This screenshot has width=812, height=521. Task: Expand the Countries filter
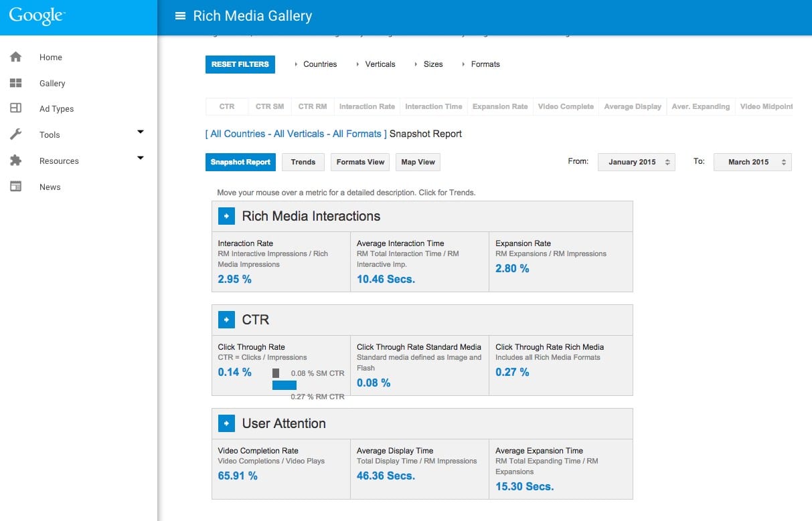[x=315, y=64]
